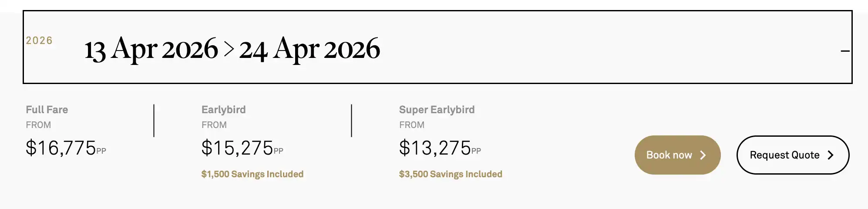
Task: Select the 24 Apr 2026 end date
Action: (310, 49)
